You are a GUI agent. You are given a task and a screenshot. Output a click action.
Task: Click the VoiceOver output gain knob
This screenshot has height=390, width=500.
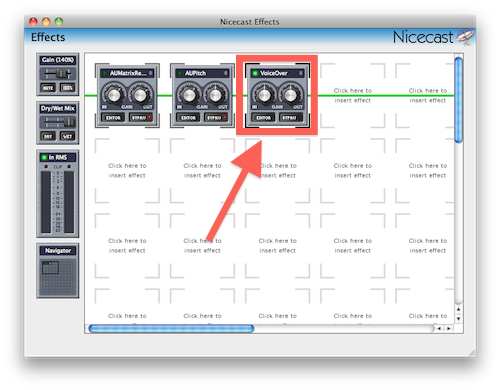tap(290, 95)
